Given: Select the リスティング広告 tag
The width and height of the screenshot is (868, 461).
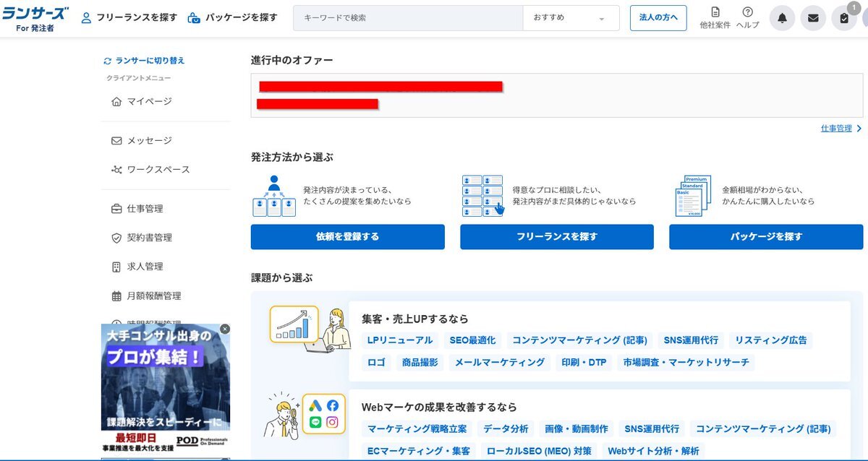Looking at the screenshot, I should pyautogui.click(x=770, y=340).
